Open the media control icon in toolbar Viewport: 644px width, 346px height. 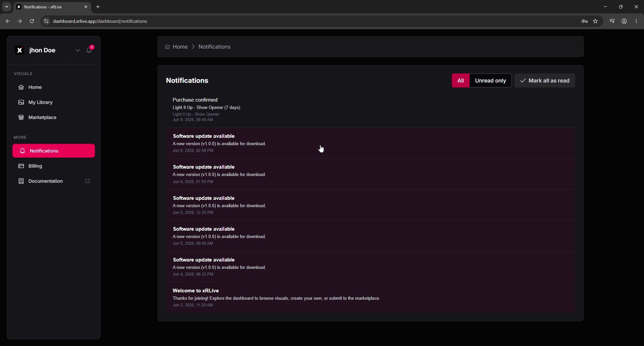click(612, 21)
